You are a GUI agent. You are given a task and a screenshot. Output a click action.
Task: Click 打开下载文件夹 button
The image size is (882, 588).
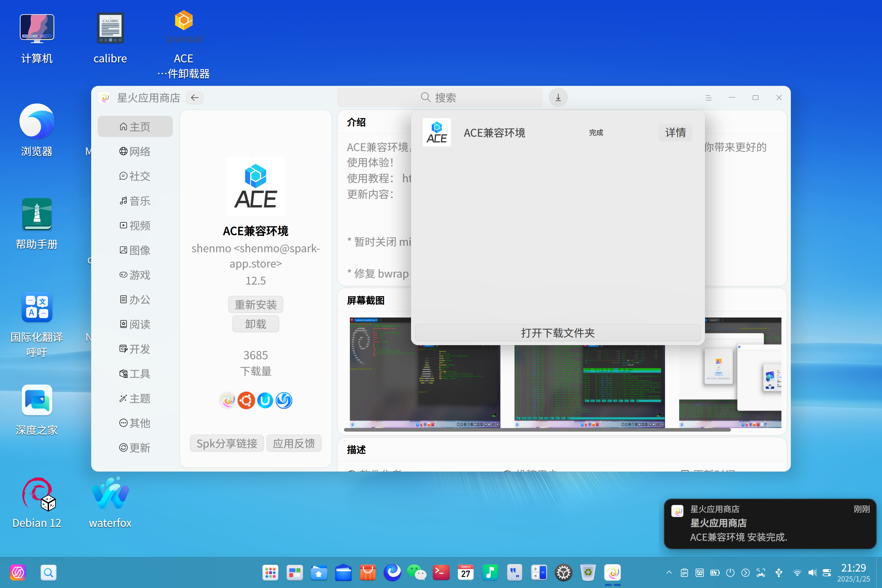click(x=558, y=333)
